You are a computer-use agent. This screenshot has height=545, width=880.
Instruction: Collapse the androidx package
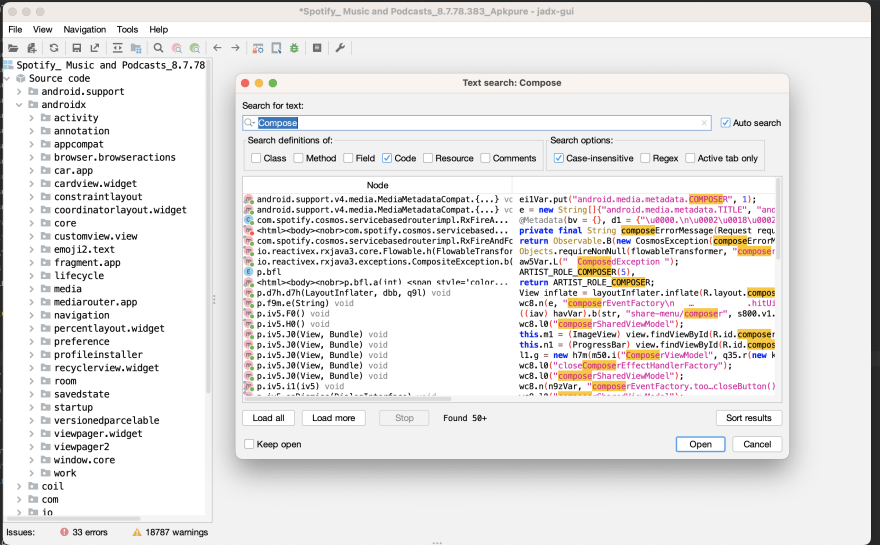tap(19, 105)
